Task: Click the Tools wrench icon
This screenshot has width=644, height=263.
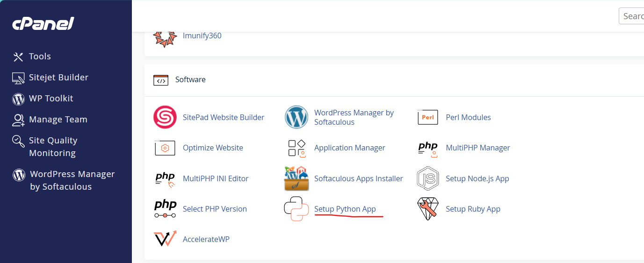Action: pyautogui.click(x=18, y=57)
